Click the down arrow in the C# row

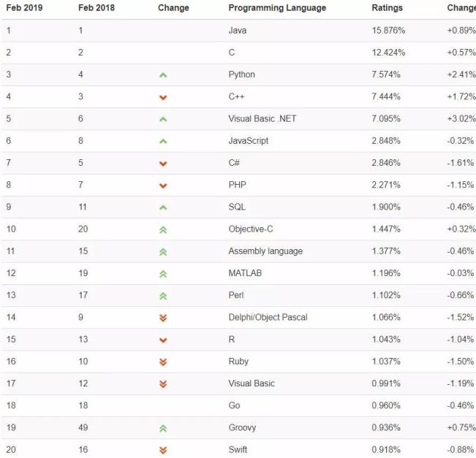coord(163,163)
